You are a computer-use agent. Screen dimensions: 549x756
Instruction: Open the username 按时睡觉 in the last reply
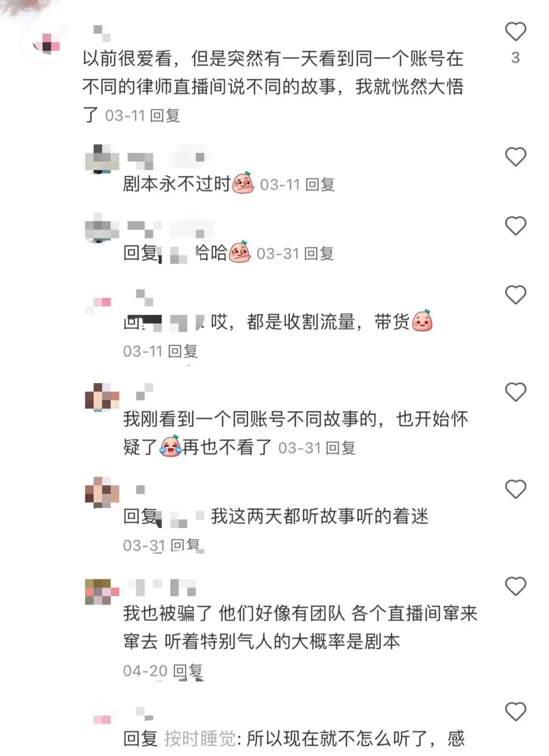tap(200, 739)
